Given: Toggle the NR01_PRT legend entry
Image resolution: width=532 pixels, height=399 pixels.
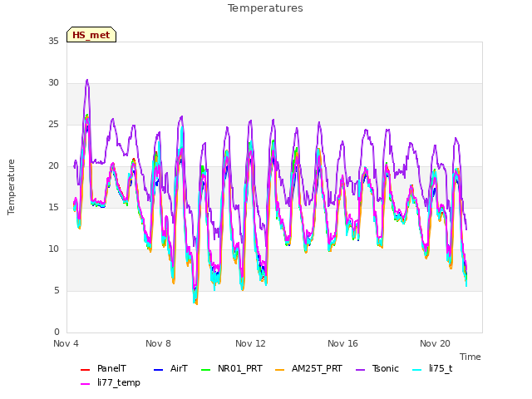Looking at the screenshot, I should point(232,369).
